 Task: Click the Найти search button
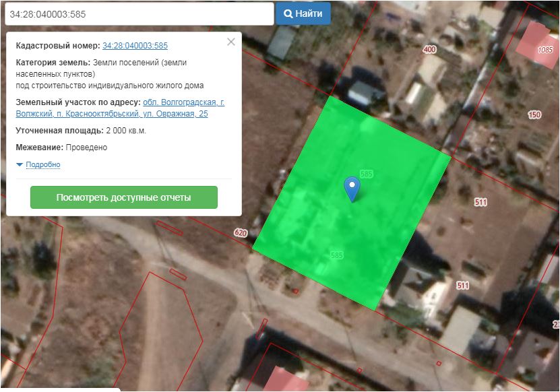tap(303, 13)
